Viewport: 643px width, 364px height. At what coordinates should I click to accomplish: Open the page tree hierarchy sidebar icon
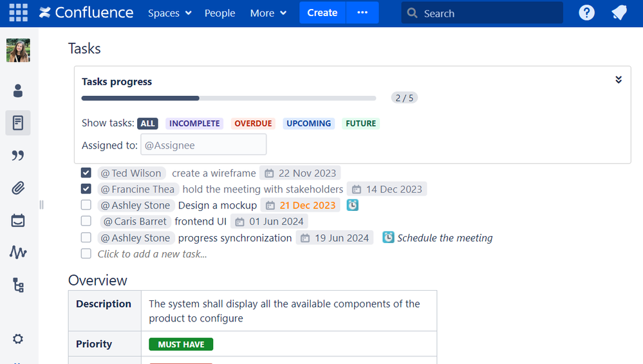click(x=18, y=285)
